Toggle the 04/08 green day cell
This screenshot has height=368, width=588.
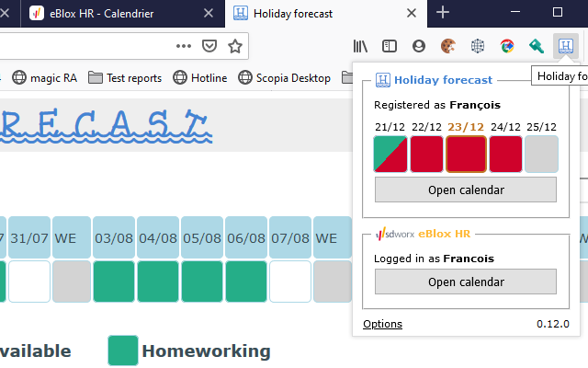(158, 282)
